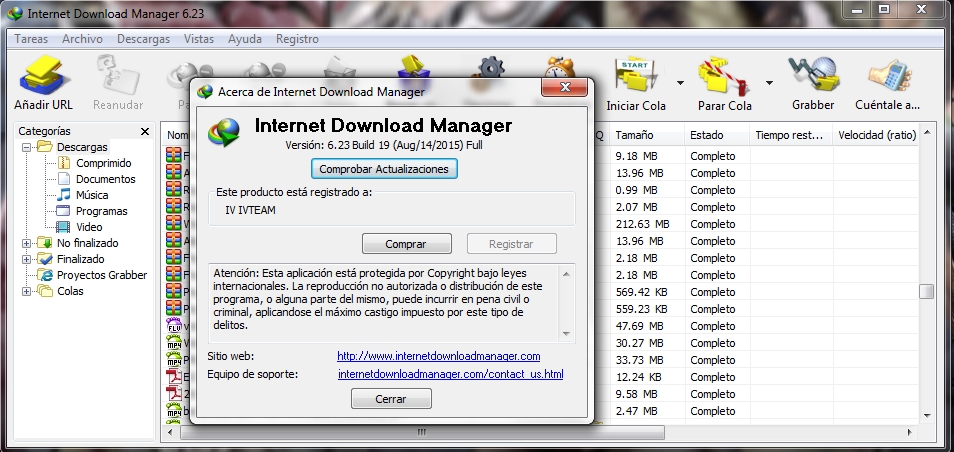
Task: Click the 2.47 MB size cell
Action: click(x=636, y=411)
